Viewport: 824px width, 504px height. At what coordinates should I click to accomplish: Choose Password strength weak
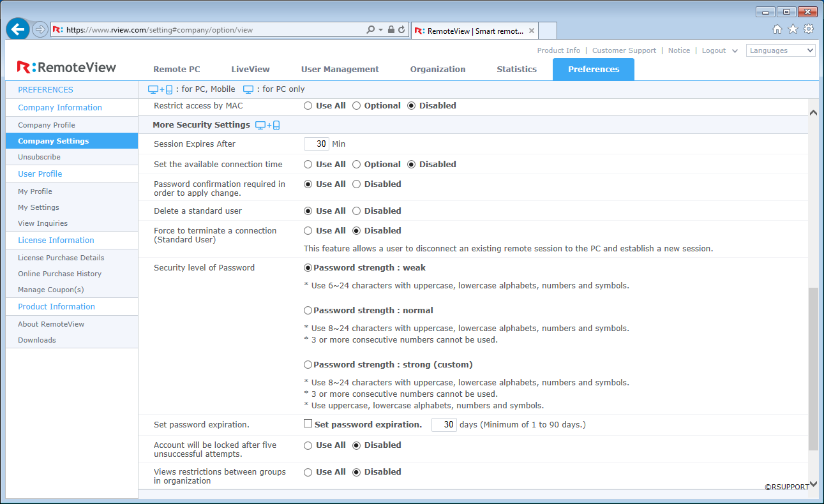point(308,268)
